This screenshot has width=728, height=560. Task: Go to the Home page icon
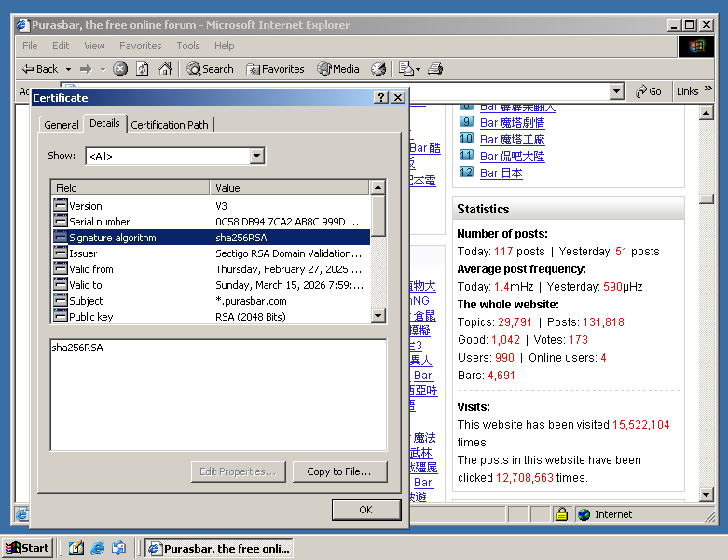pyautogui.click(x=165, y=69)
